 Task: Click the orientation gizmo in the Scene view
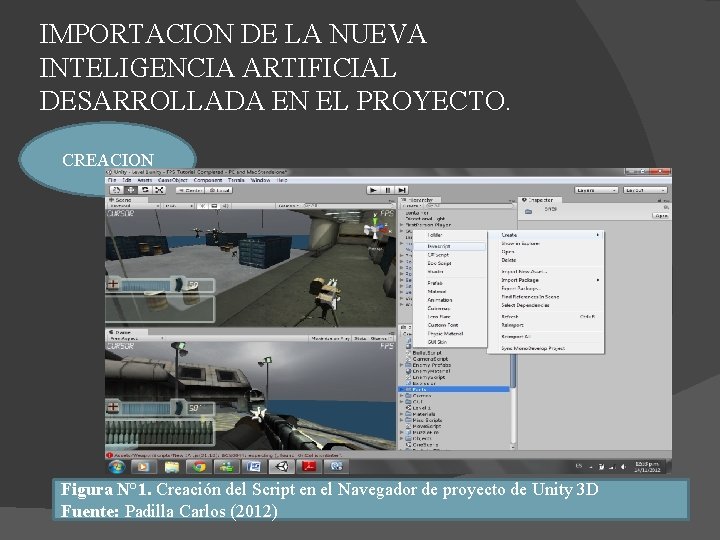(x=376, y=228)
